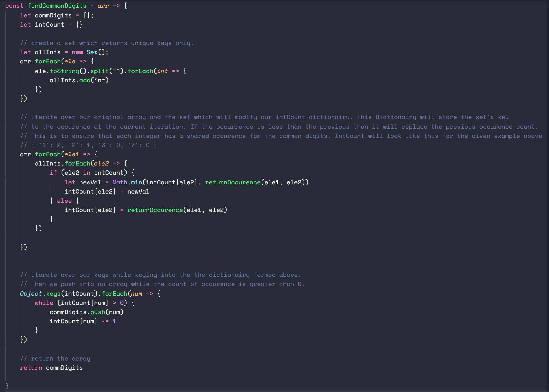549x392 pixels.
Task: Click the 'arr.forEach(ele1 =>' line
Action: (x=59, y=154)
